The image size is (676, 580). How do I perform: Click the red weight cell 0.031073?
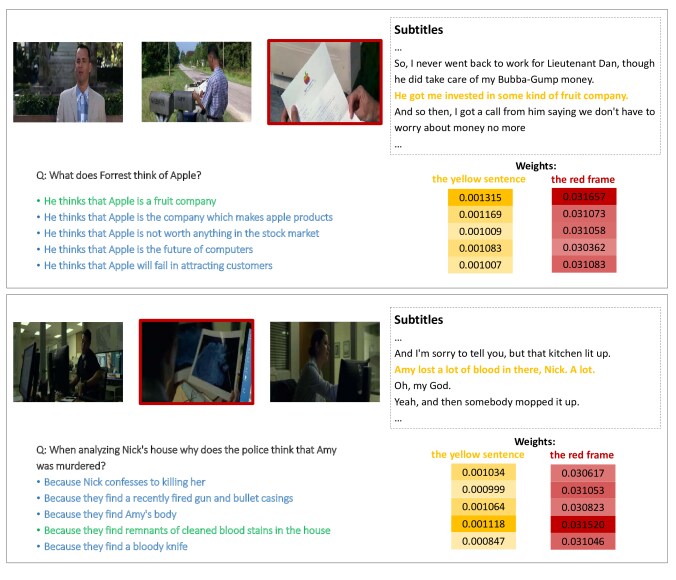coord(584,213)
